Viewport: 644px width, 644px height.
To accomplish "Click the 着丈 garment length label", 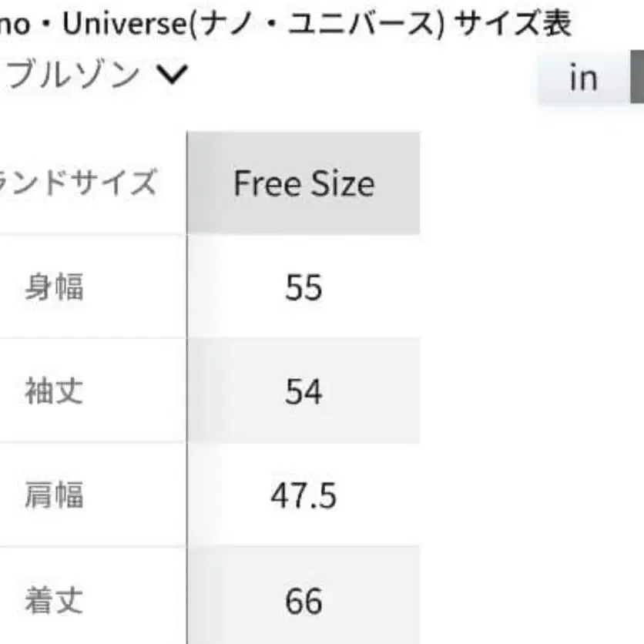I will point(54,601).
